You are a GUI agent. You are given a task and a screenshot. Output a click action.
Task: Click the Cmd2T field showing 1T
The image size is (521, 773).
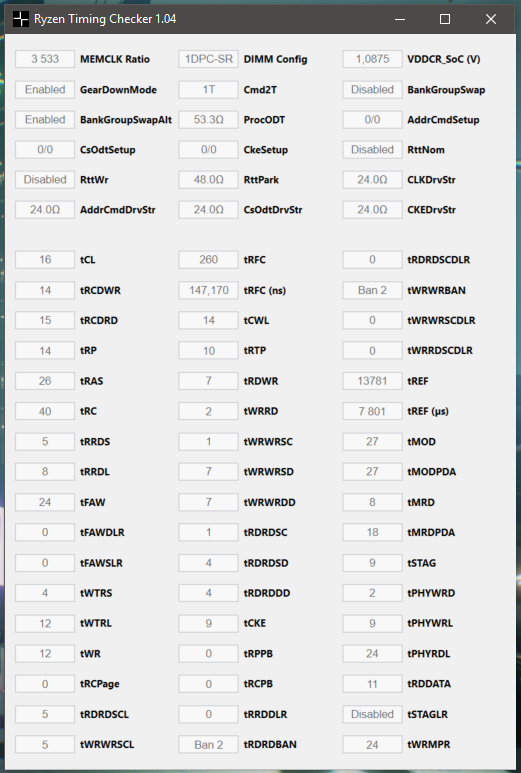point(208,90)
